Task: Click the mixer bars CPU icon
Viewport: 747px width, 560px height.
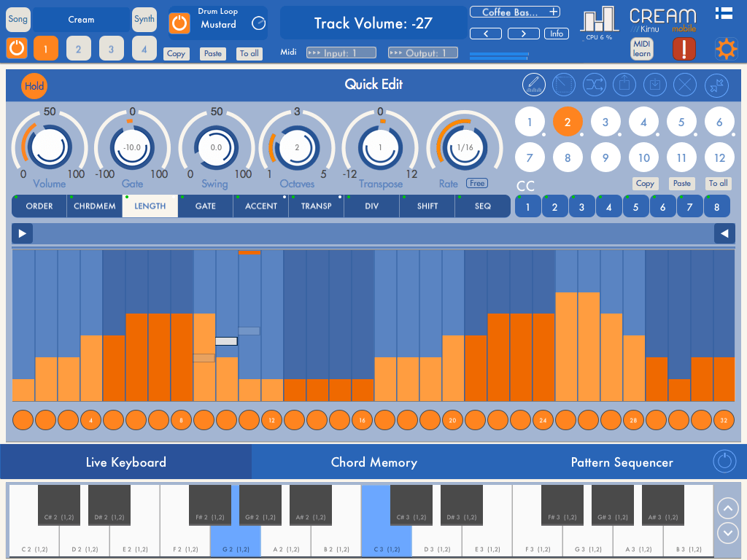Action: pos(600,20)
